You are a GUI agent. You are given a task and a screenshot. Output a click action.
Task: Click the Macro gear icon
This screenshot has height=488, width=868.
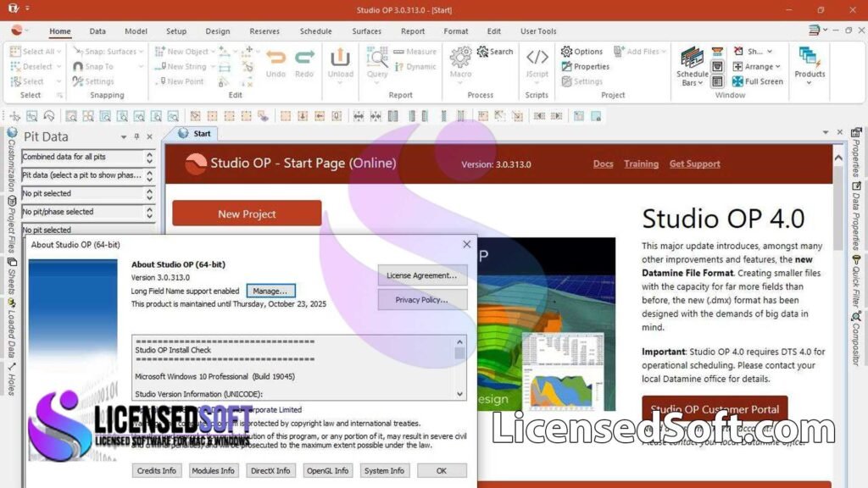pos(460,57)
